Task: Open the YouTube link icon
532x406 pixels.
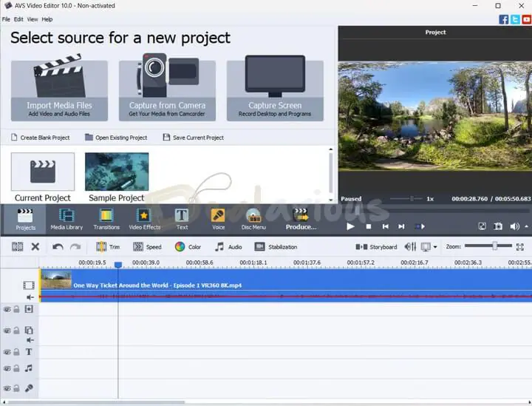Action: click(527, 19)
